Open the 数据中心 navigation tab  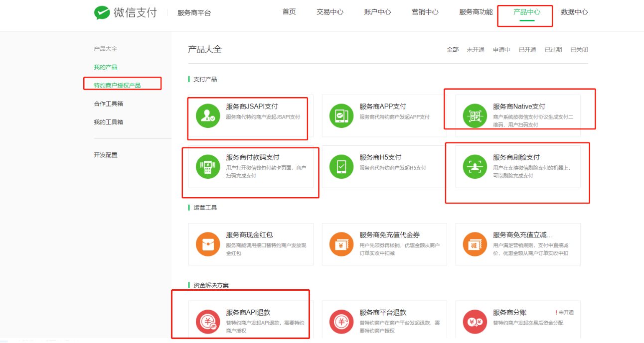point(574,12)
